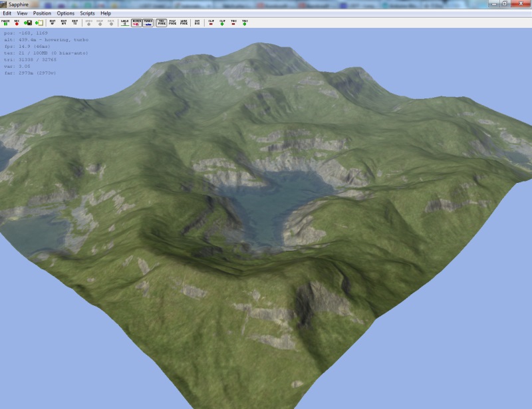Click the save disk toolbar icon
Screen dimensions: 532x409
pos(27,23)
